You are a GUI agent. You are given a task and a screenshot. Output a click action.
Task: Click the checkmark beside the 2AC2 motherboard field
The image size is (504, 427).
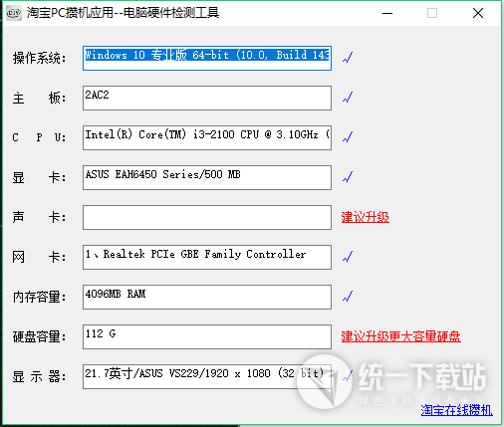pyautogui.click(x=348, y=97)
